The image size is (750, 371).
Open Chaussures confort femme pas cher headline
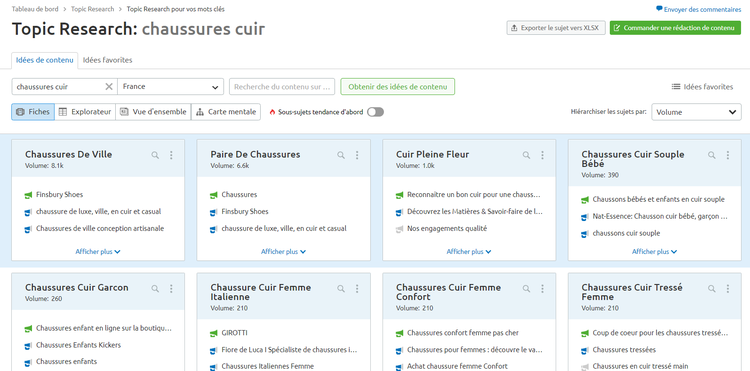pos(463,333)
